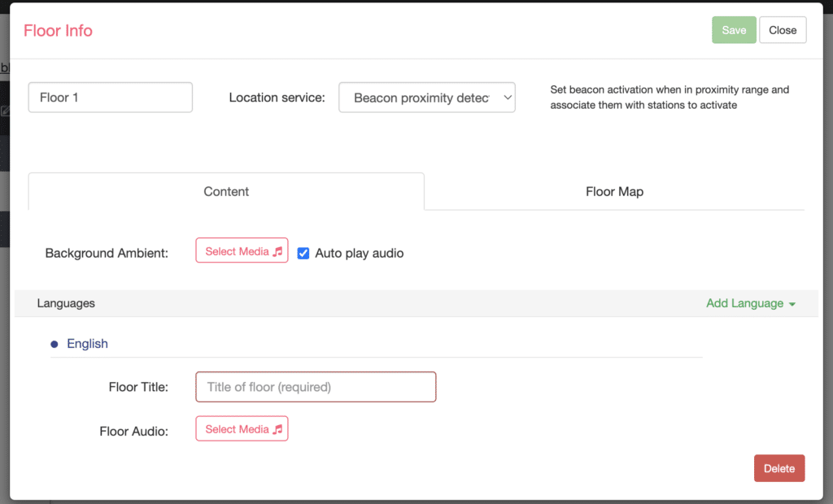Save the floor info changes

[733, 29]
